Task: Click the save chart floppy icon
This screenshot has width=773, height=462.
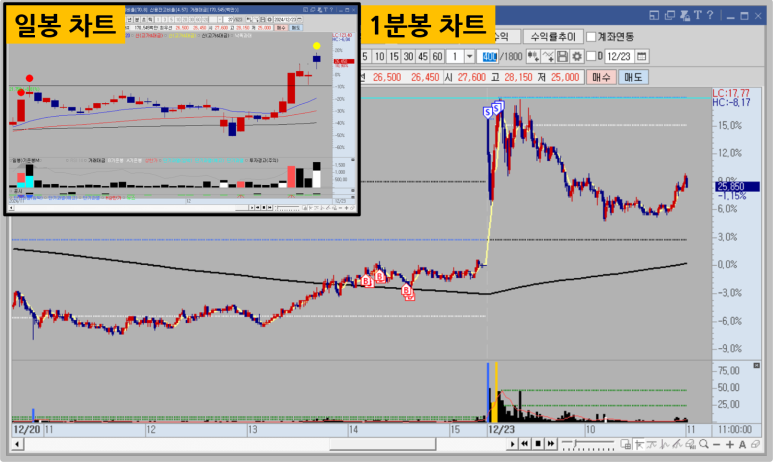Action: coord(562,57)
